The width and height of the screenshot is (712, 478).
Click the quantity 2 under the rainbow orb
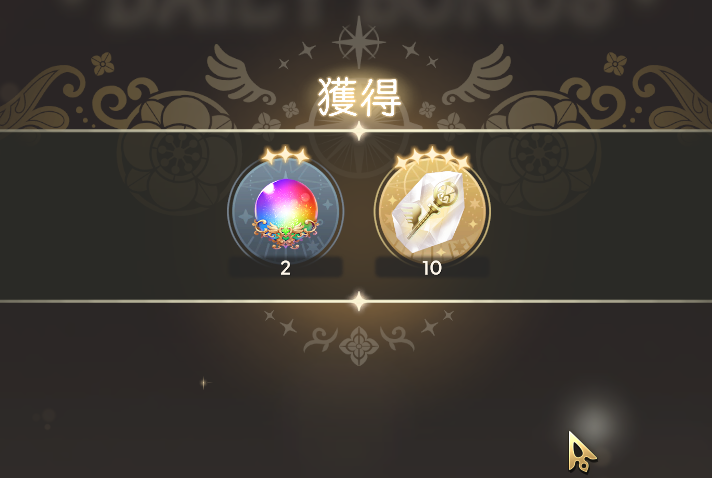click(285, 268)
